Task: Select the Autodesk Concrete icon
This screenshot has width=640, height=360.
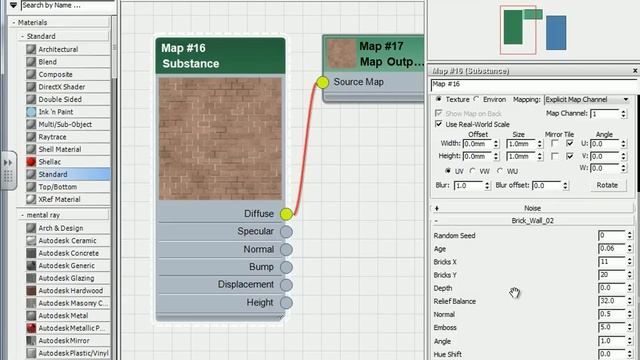Action: click(31, 253)
